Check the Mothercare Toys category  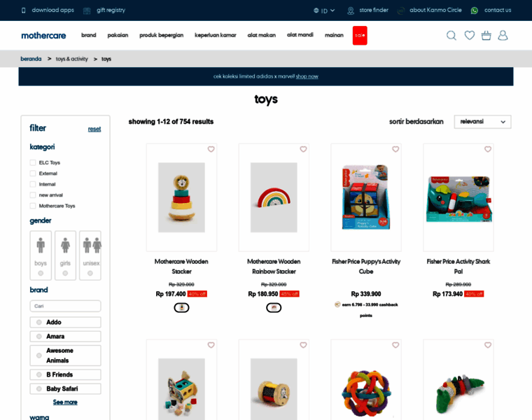[x=33, y=206]
